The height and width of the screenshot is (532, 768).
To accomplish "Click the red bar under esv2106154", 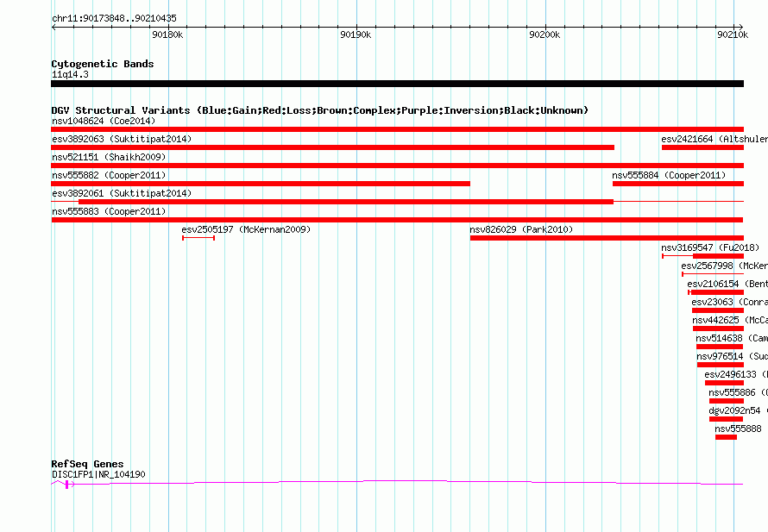I will tap(717, 292).
